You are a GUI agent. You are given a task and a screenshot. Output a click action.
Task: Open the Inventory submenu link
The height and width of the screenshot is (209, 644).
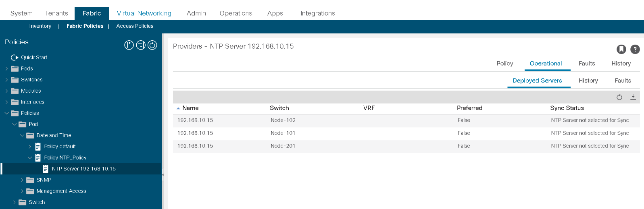click(40, 26)
